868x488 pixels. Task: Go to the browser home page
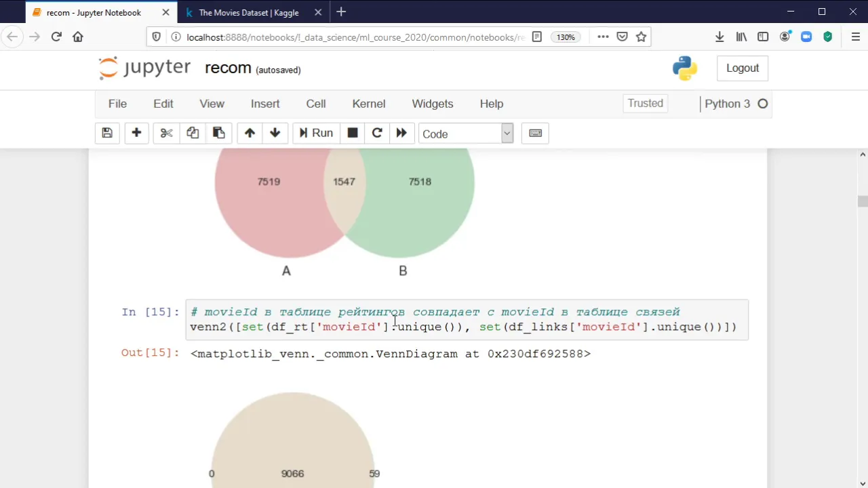[78, 37]
